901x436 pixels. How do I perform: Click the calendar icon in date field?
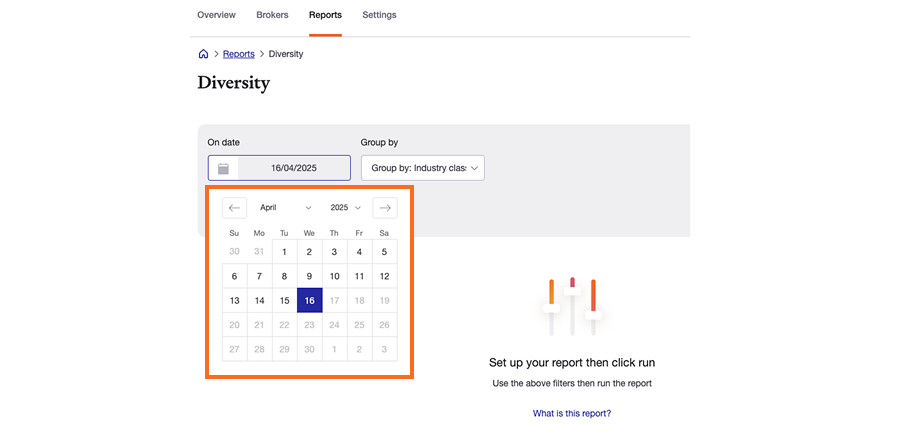tap(224, 168)
